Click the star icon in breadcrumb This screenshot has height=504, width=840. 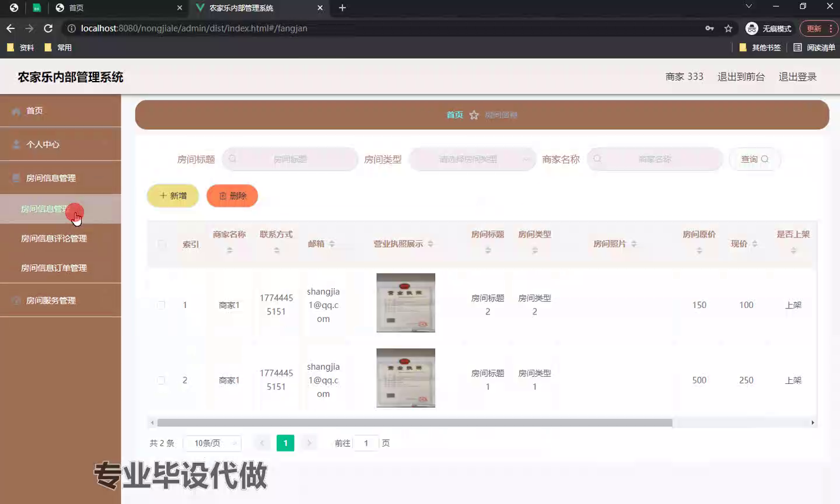474,115
